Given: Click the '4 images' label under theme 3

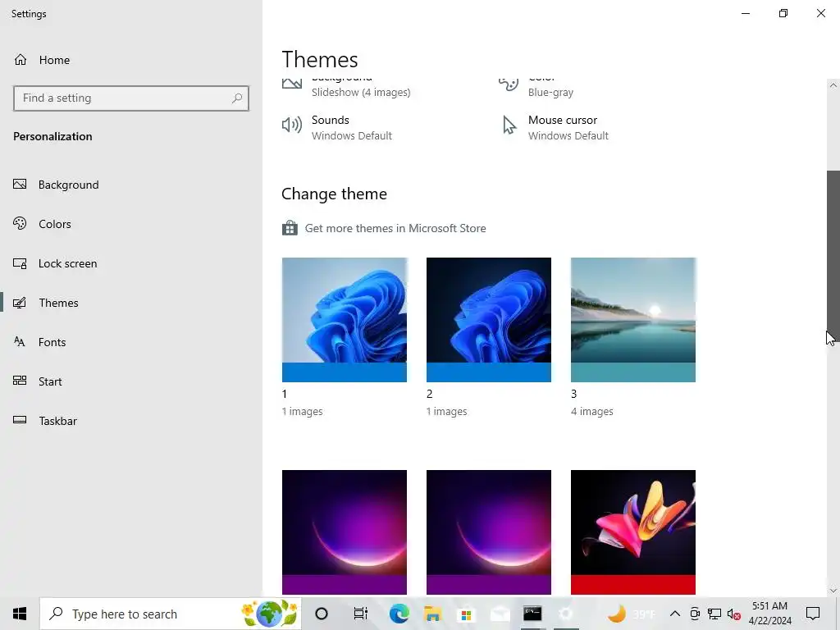Looking at the screenshot, I should coord(592,412).
